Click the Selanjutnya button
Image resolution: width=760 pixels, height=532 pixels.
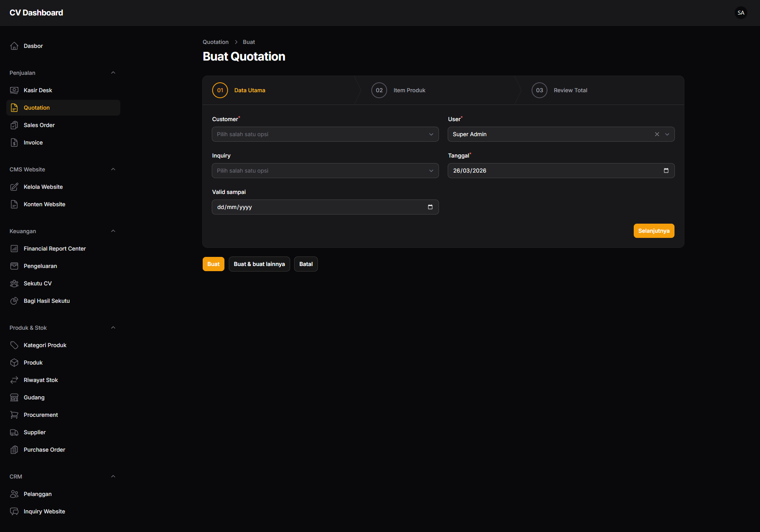[654, 231]
